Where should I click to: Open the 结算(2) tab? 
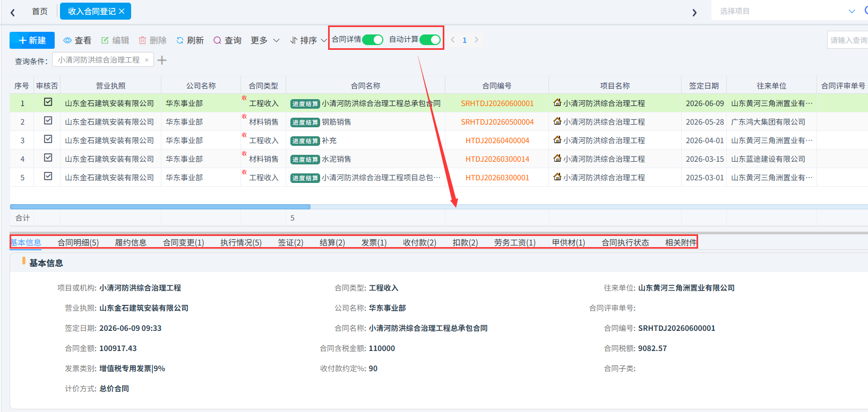(332, 242)
